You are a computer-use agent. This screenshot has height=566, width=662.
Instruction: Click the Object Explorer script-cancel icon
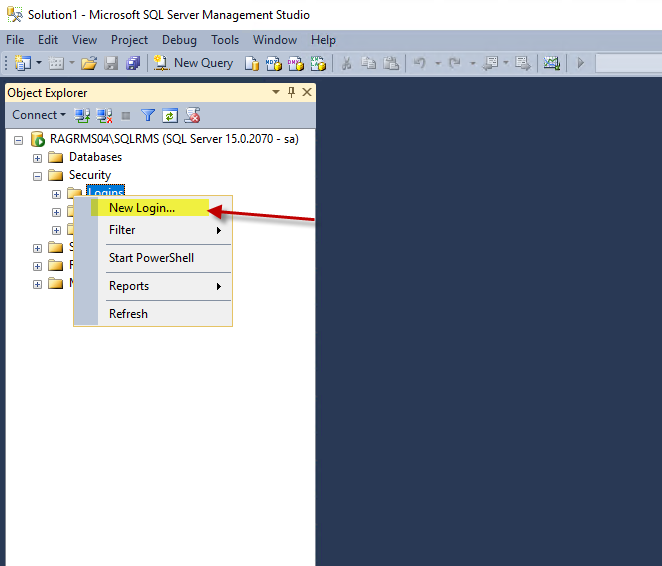point(193,115)
